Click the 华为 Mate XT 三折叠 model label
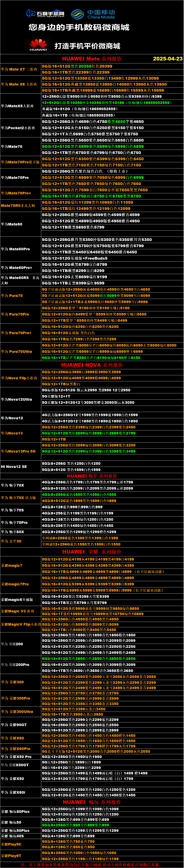Image resolution: width=184 pixels, height=868 pixels. 19,69
